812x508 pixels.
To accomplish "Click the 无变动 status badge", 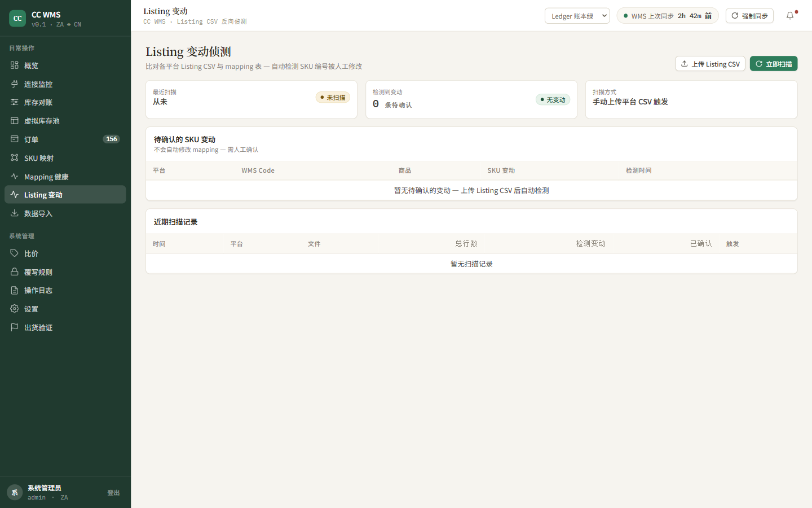I will (553, 100).
